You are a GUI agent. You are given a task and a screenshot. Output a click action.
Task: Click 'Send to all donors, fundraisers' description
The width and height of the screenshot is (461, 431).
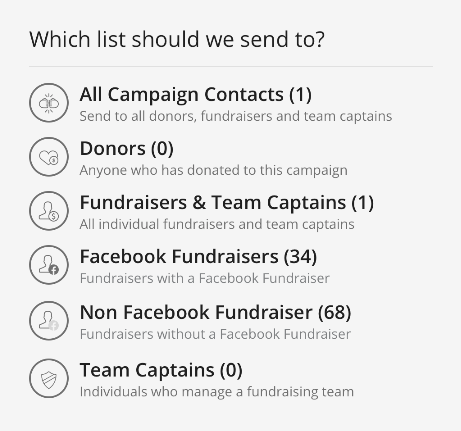[x=236, y=116]
